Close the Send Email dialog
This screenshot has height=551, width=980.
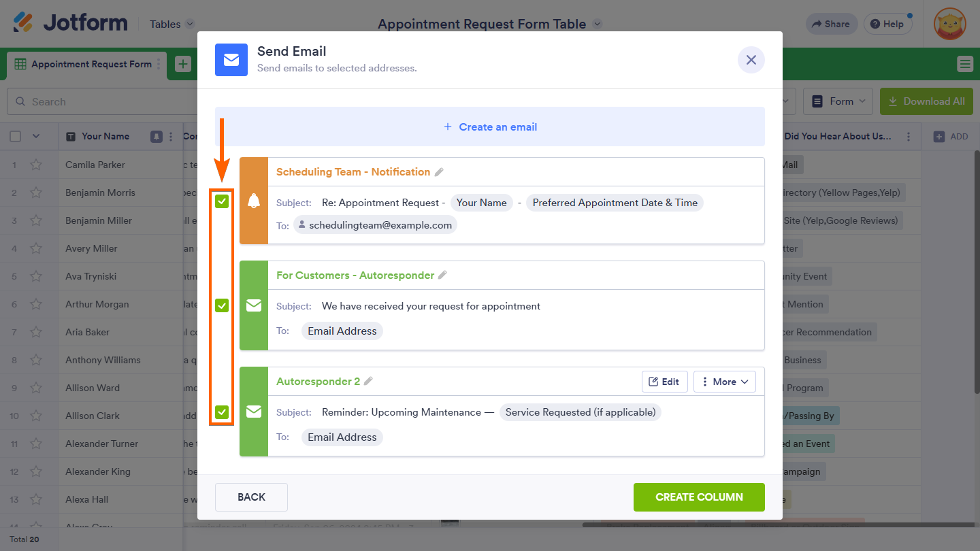click(751, 60)
